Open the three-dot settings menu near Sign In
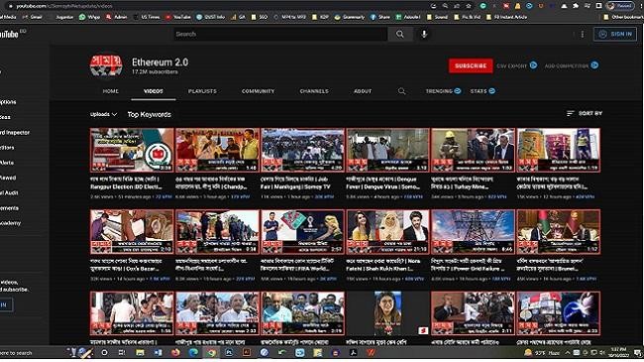644x362 pixels. coord(582,34)
